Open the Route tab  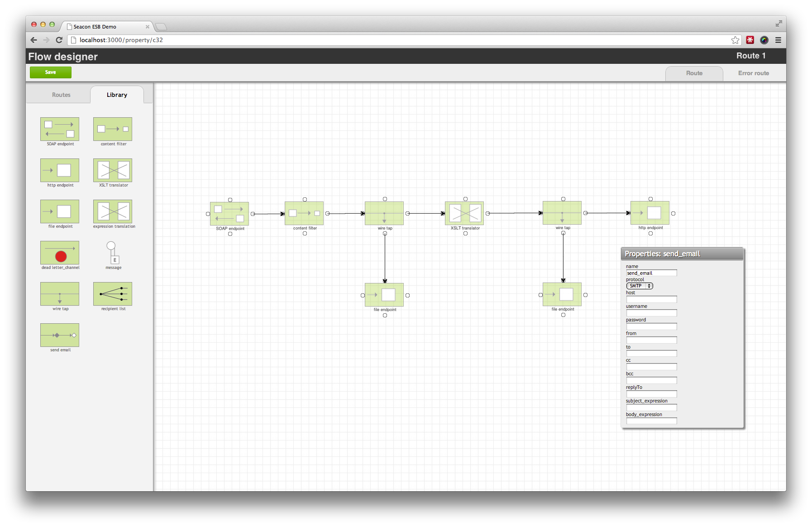pos(694,73)
